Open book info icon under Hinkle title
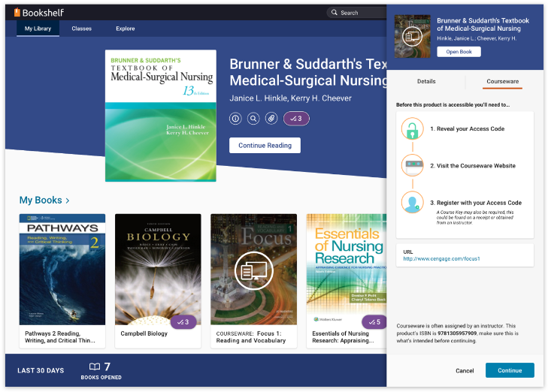 pos(235,119)
